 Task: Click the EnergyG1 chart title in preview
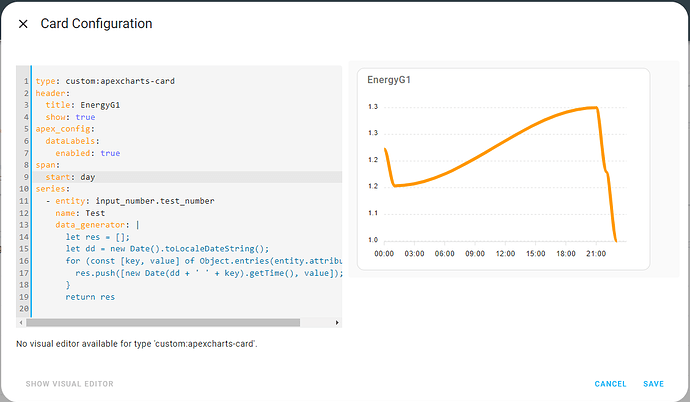point(390,79)
